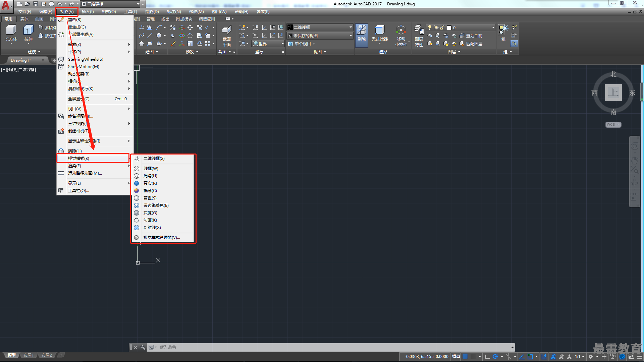
Task: Open the UCS dropdown showing 世界
Action: [268, 44]
